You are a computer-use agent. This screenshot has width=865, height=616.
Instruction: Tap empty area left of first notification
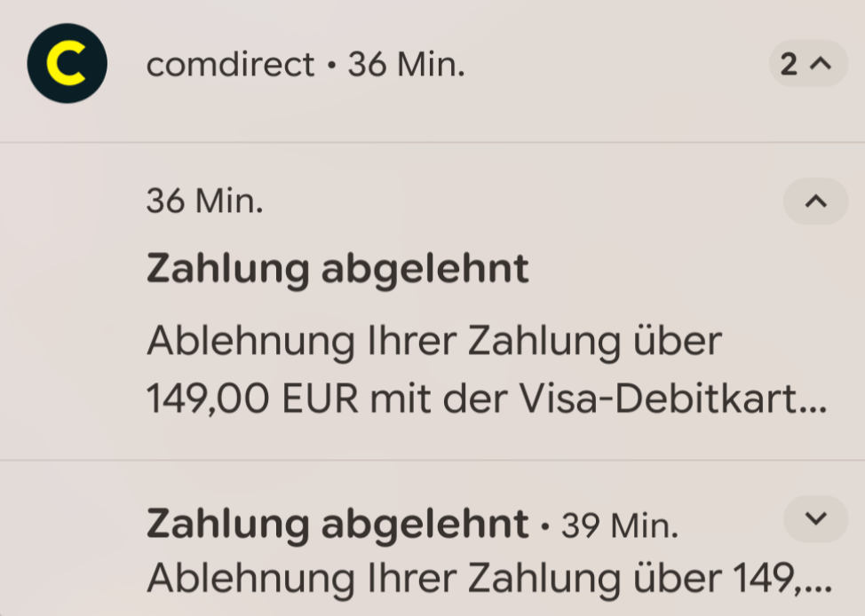(72, 301)
